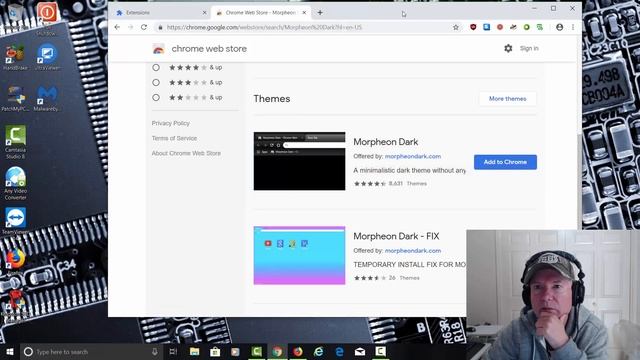Viewport: 640px width, 360px height.
Task: Click the chrome web store logo
Action: [x=158, y=49]
